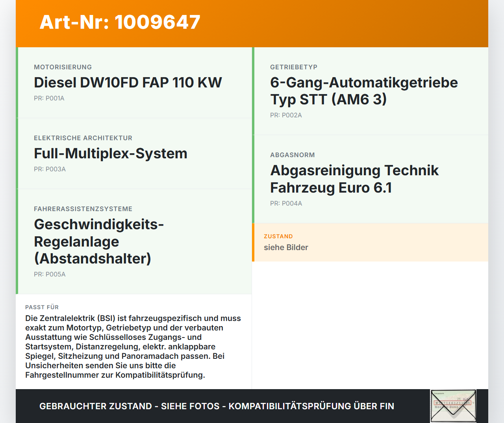Screen dimensions: 504x423
Task: Click the Art-Nr: 1009647 heading
Action: point(120,22)
